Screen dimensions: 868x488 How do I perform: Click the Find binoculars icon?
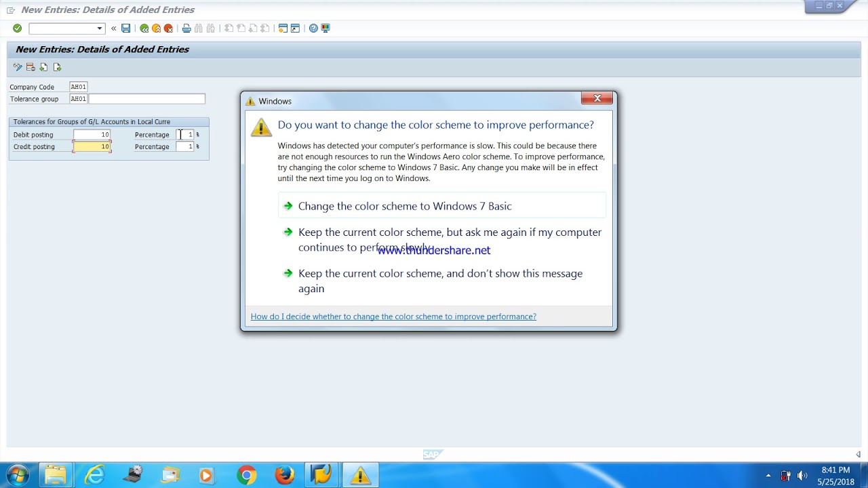click(x=199, y=28)
